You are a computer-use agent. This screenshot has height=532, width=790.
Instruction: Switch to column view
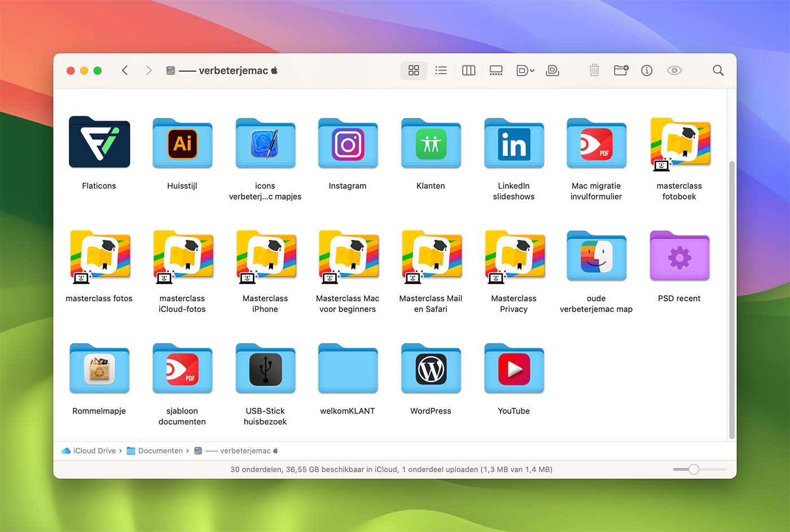pos(468,70)
